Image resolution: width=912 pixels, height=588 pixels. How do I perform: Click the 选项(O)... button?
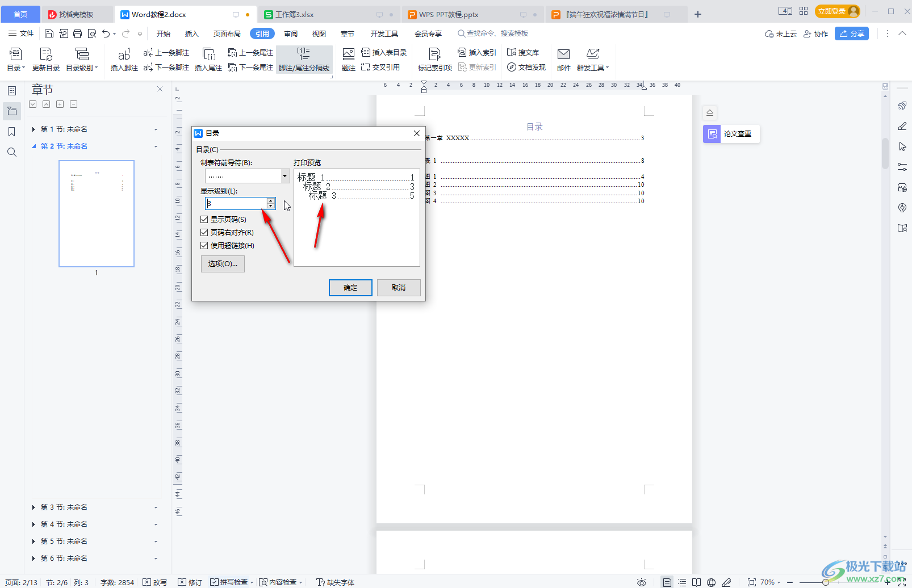coord(223,264)
